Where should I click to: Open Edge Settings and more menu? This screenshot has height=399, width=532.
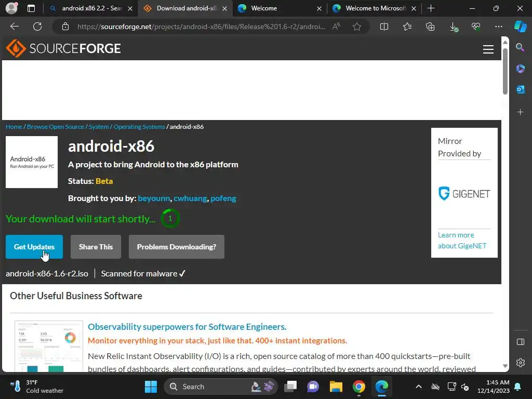[498, 26]
